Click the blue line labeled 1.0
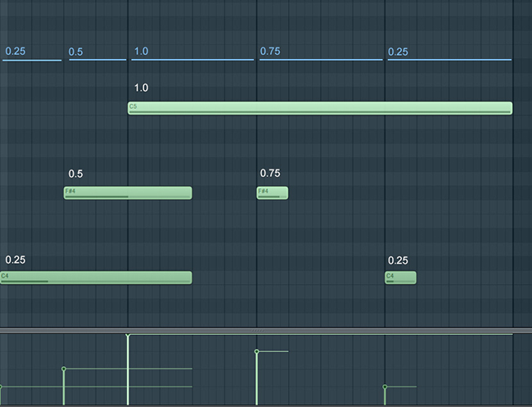This screenshot has height=407, width=532. click(x=192, y=60)
